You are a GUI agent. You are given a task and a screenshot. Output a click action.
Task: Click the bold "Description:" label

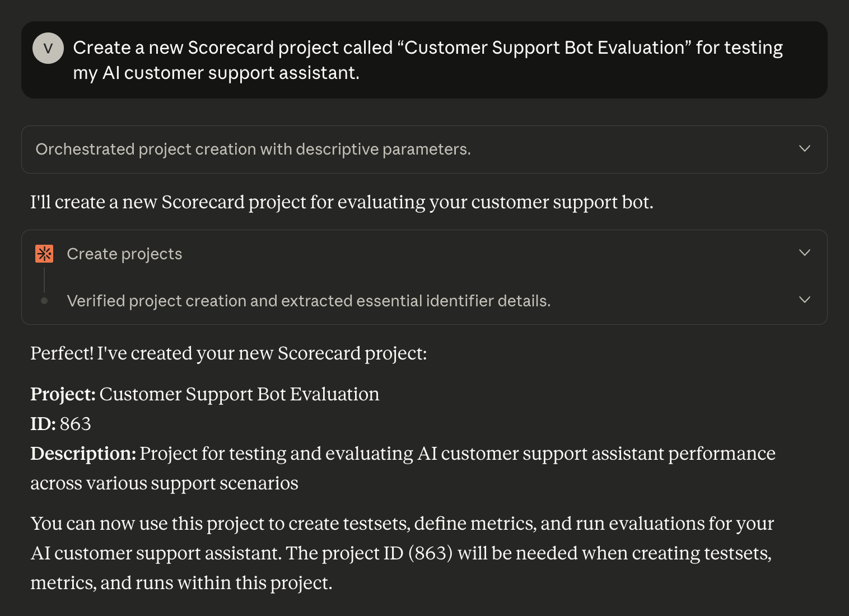83,454
